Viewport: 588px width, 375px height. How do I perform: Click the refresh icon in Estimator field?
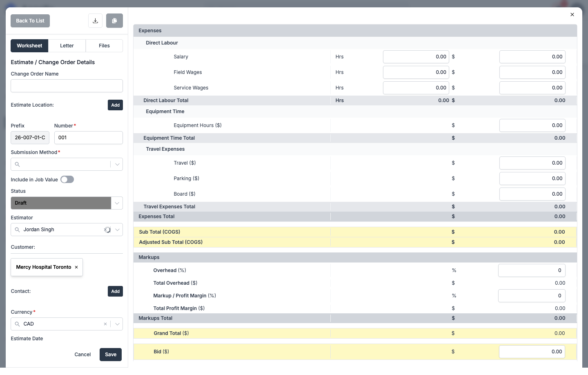(x=107, y=230)
